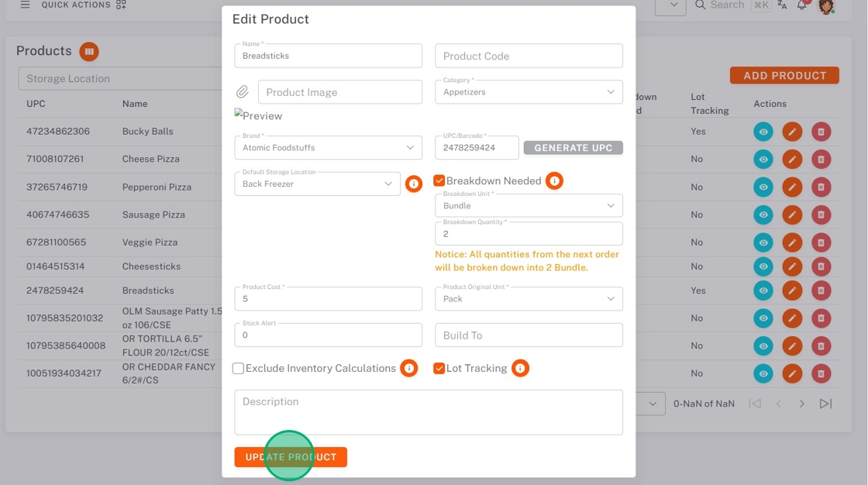Click the Update Product button

(291, 457)
